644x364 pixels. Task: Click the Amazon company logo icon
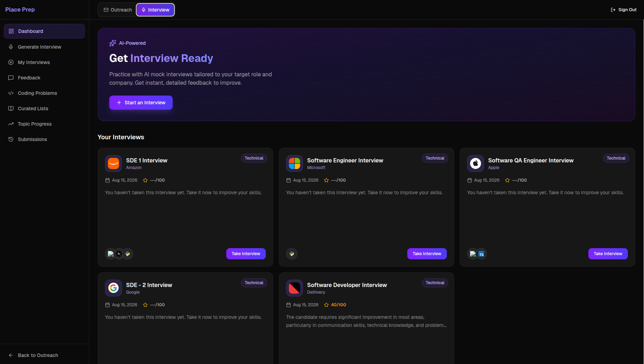(113, 163)
